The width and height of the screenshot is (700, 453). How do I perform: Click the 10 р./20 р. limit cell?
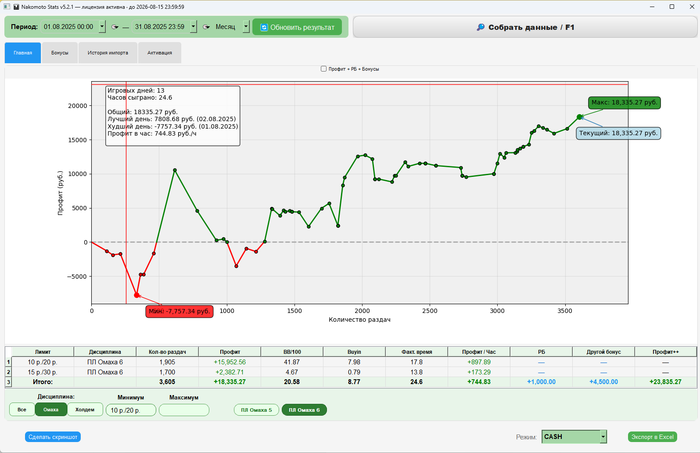pos(42,362)
